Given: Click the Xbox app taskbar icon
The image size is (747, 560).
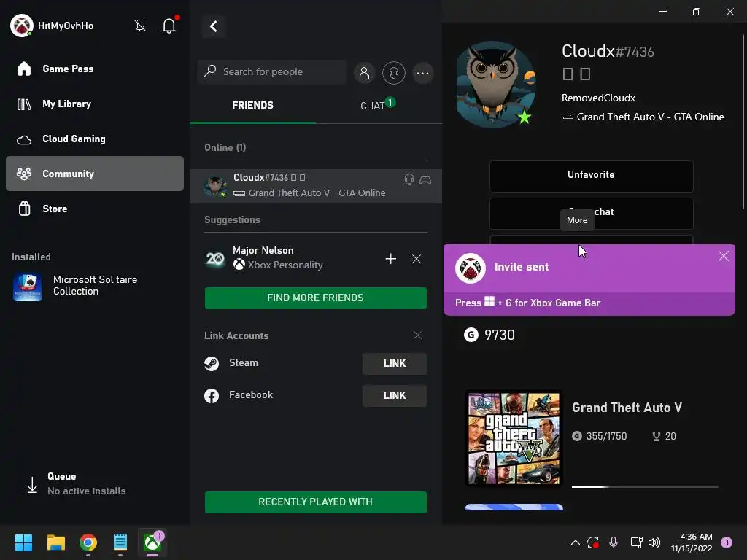Looking at the screenshot, I should point(152,542).
